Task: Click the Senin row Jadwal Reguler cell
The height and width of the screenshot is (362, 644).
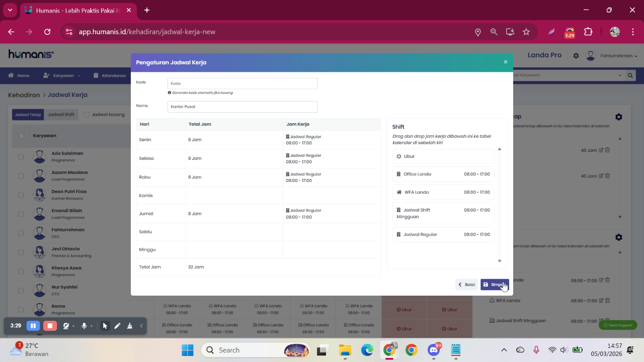Action: tap(332, 140)
